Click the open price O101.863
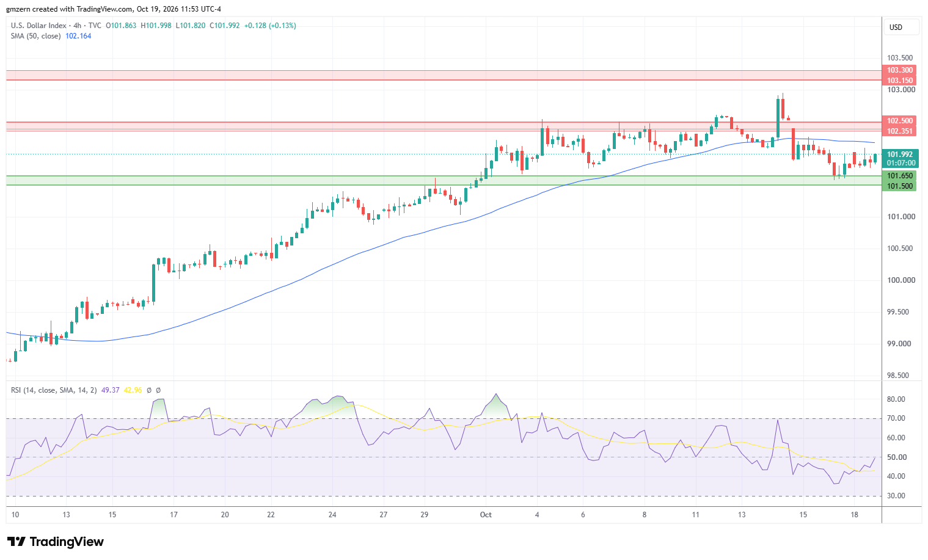Viewport: 928px width, 560px height. 121,26
